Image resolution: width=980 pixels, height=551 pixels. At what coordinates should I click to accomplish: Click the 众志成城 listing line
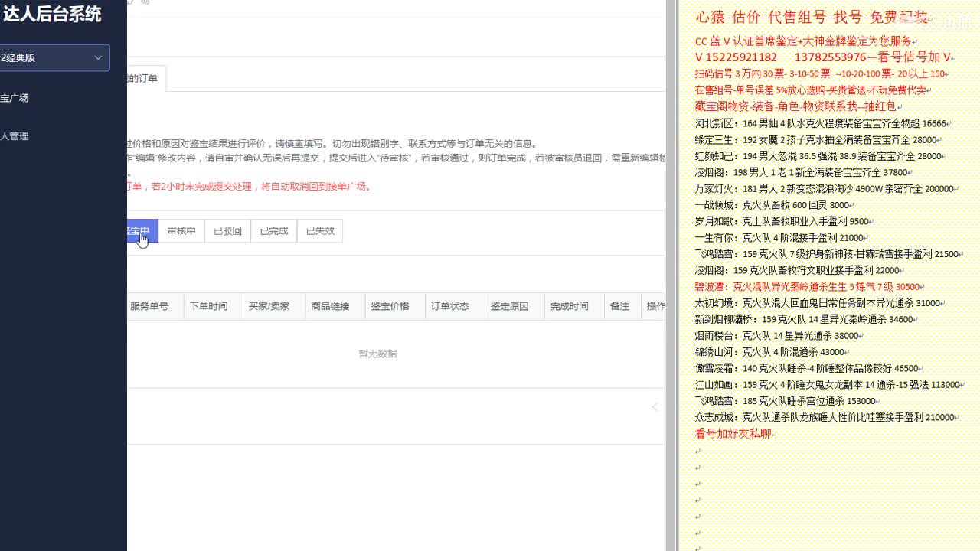(x=827, y=418)
